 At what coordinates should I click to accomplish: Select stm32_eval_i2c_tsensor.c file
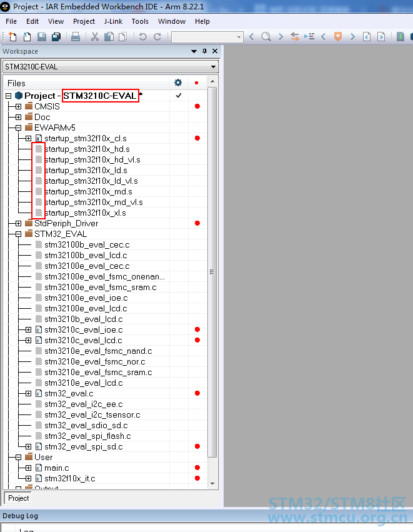pyautogui.click(x=92, y=415)
